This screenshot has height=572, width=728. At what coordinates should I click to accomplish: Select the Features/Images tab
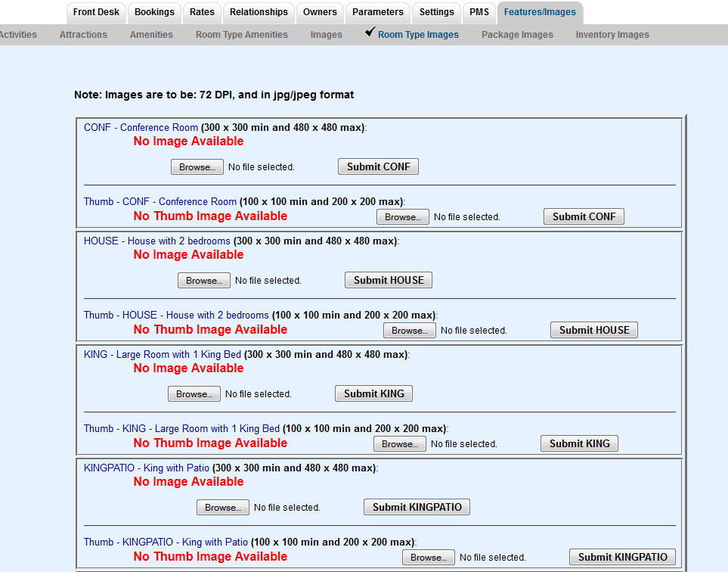pyautogui.click(x=540, y=13)
